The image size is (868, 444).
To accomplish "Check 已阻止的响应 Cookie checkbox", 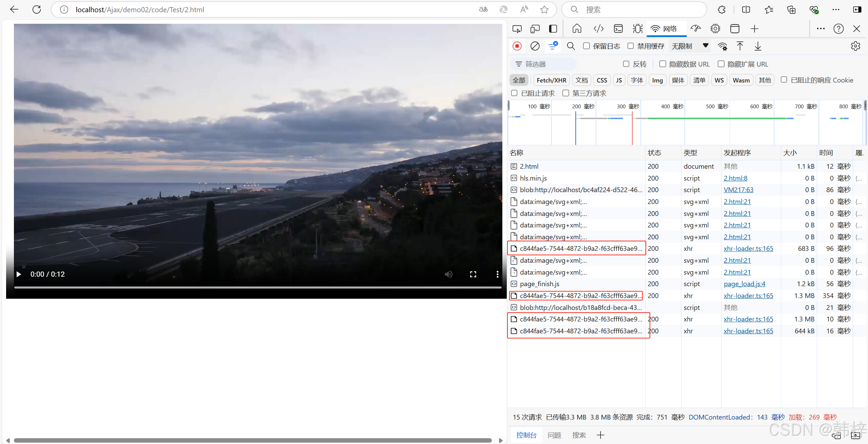I will (x=784, y=80).
